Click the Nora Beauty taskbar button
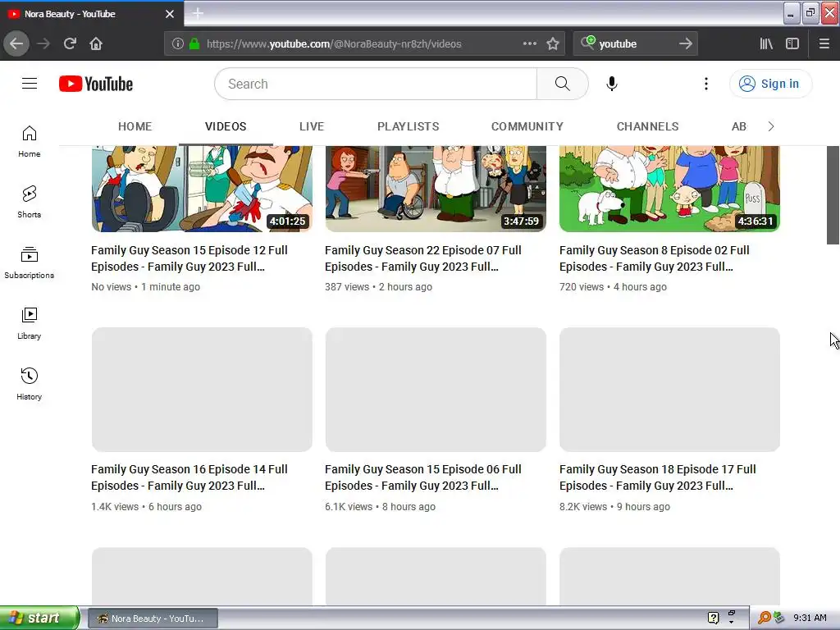This screenshot has height=630, width=840. (153, 619)
